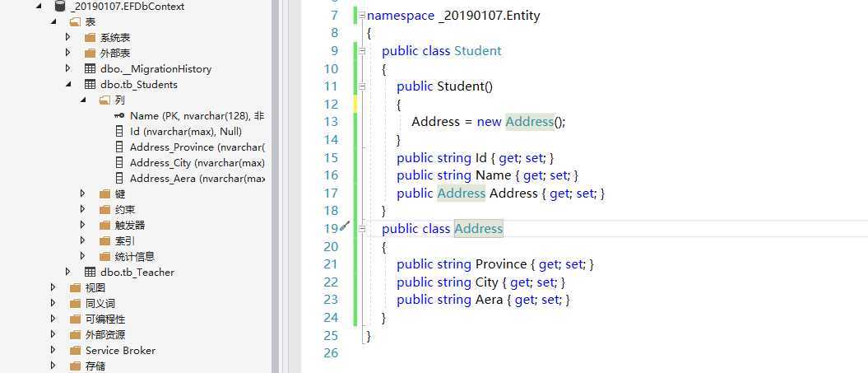868x373 pixels.
Task: Expand the 存储 folder
Action: click(53, 366)
